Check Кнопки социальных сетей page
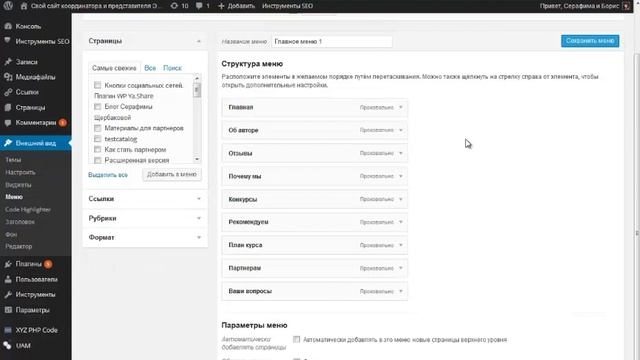This screenshot has width=640, height=360. (x=97, y=85)
